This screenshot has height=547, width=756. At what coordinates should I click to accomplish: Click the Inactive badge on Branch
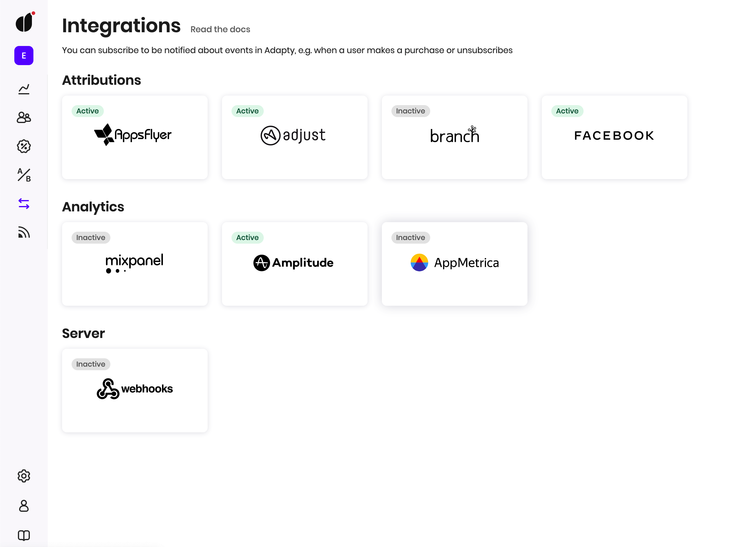point(410,111)
